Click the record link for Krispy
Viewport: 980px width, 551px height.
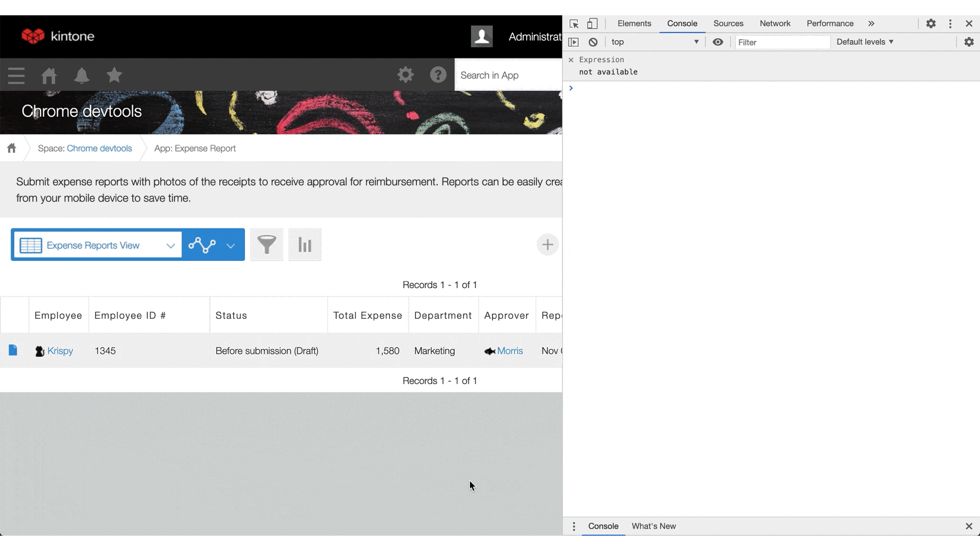tap(60, 351)
